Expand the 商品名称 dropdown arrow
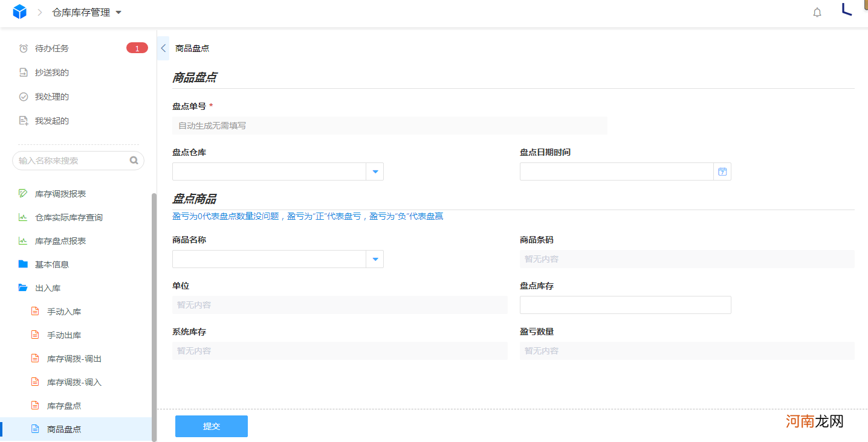This screenshot has height=442, width=868. pos(375,259)
